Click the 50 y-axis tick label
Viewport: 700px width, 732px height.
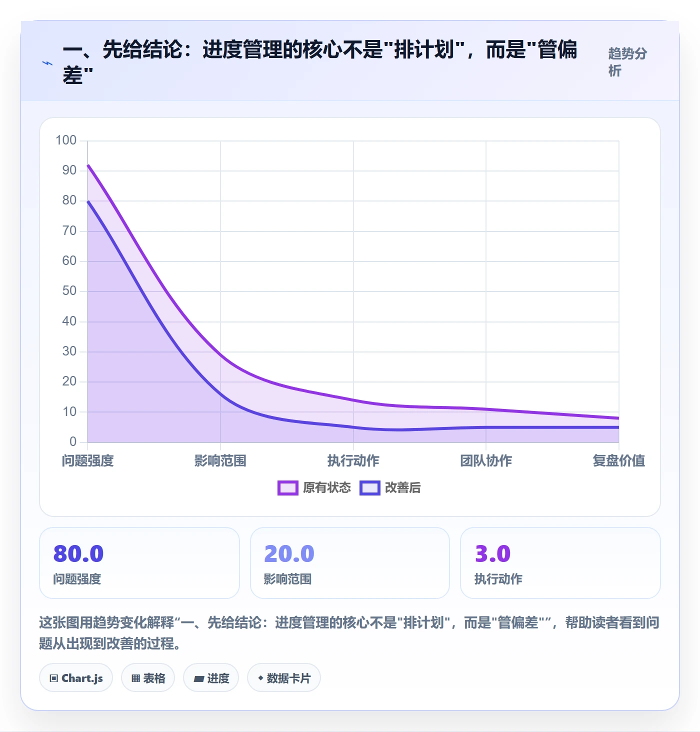point(69,290)
